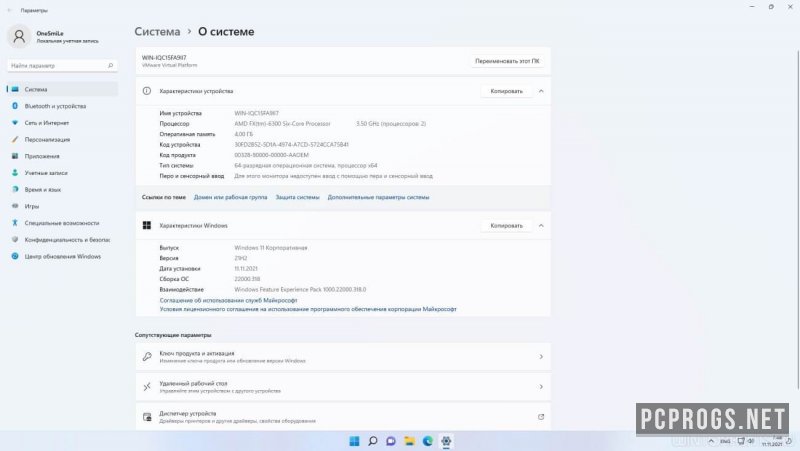Open Microsoft services agreement link
Viewport: 800px width, 451px height.
(x=228, y=300)
